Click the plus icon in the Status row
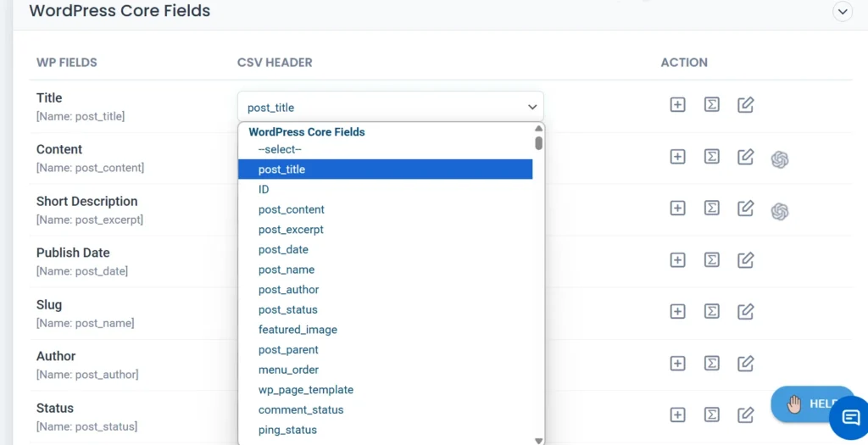868x445 pixels. pos(677,415)
